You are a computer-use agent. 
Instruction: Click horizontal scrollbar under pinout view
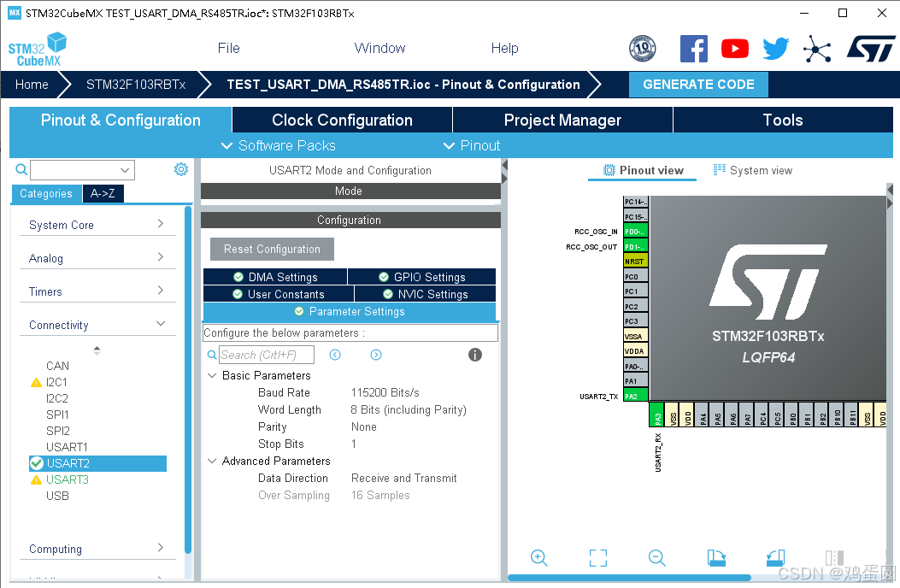[630, 578]
